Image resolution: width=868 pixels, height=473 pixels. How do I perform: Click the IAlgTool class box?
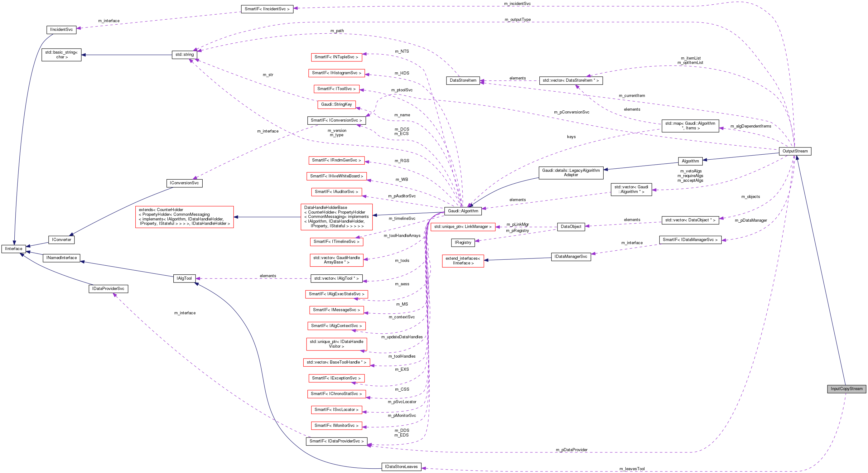click(184, 279)
